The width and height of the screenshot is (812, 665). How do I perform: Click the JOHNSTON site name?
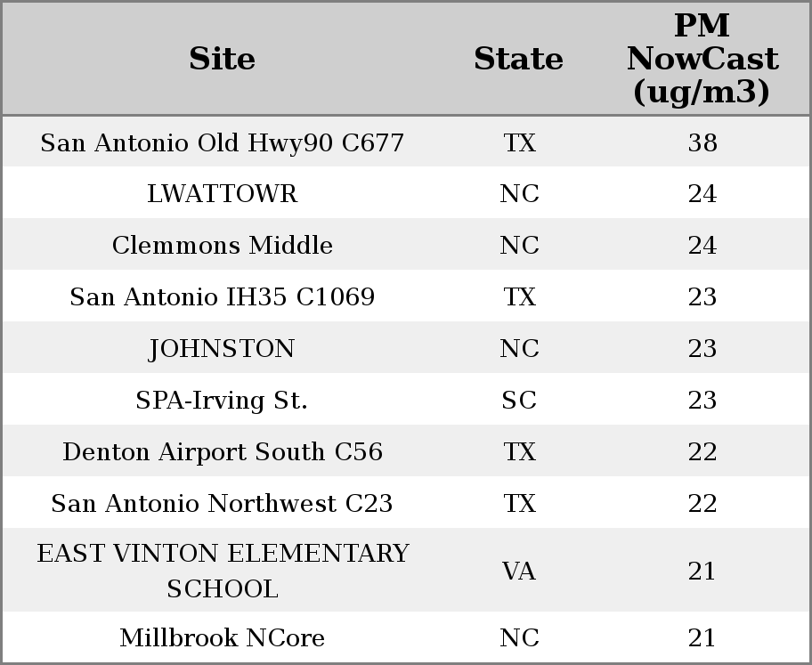(222, 349)
